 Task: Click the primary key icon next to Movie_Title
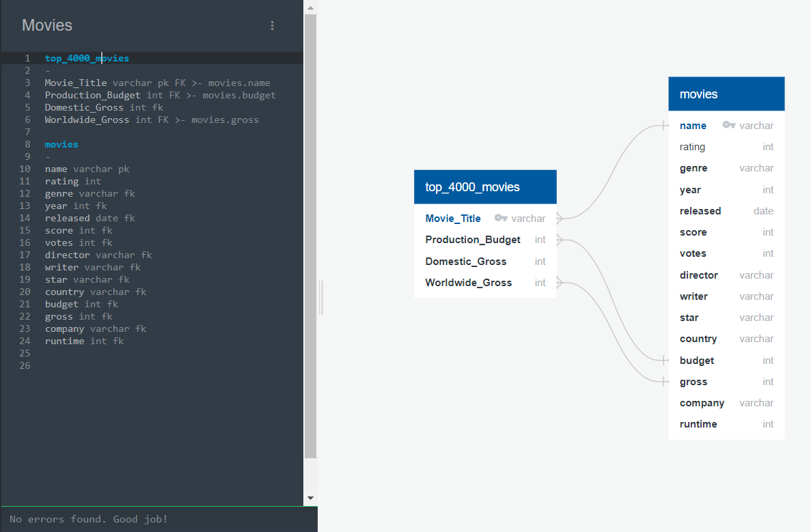pyautogui.click(x=501, y=218)
